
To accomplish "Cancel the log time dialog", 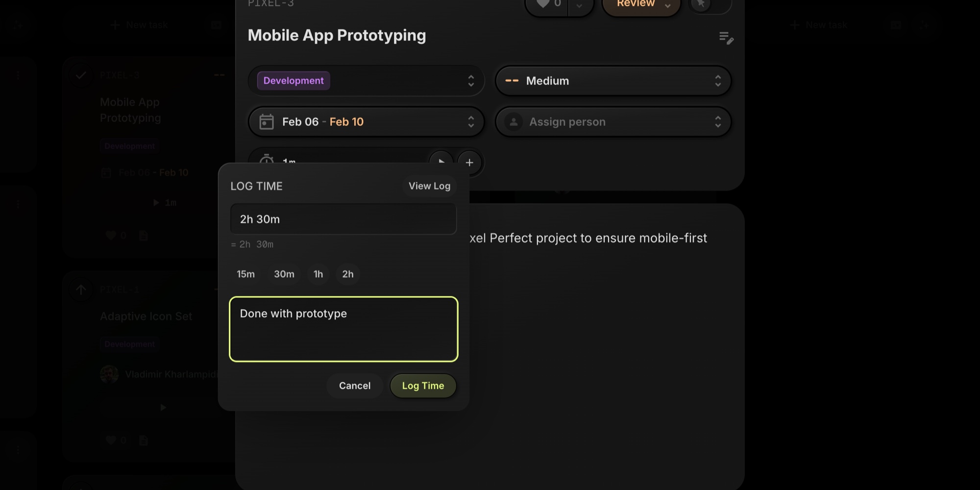I will tap(354, 386).
